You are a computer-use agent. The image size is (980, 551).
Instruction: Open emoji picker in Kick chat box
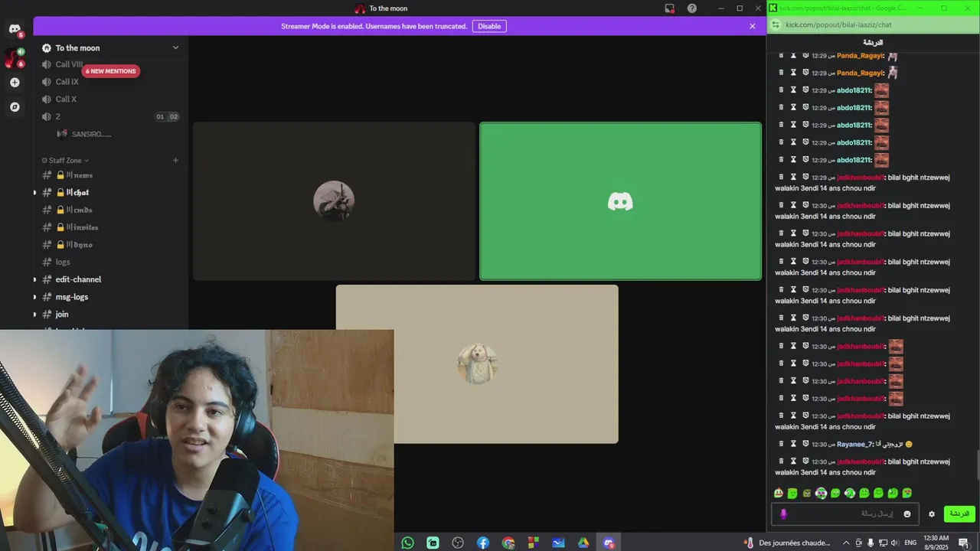point(907,514)
